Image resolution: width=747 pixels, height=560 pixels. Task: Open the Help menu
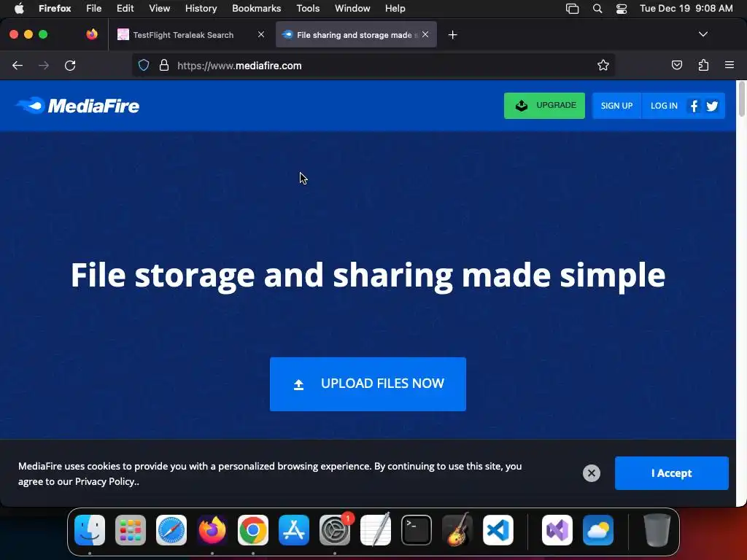point(395,8)
